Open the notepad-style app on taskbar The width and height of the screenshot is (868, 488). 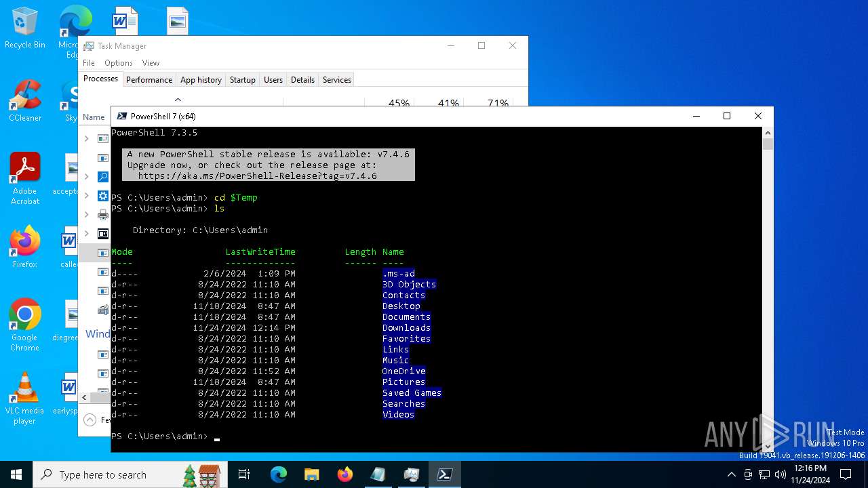point(378,474)
